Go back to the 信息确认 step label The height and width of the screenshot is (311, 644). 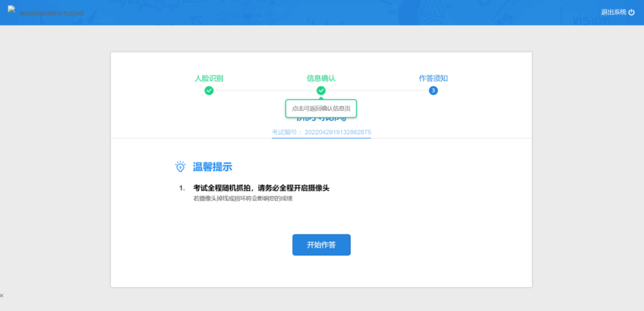pyautogui.click(x=321, y=78)
